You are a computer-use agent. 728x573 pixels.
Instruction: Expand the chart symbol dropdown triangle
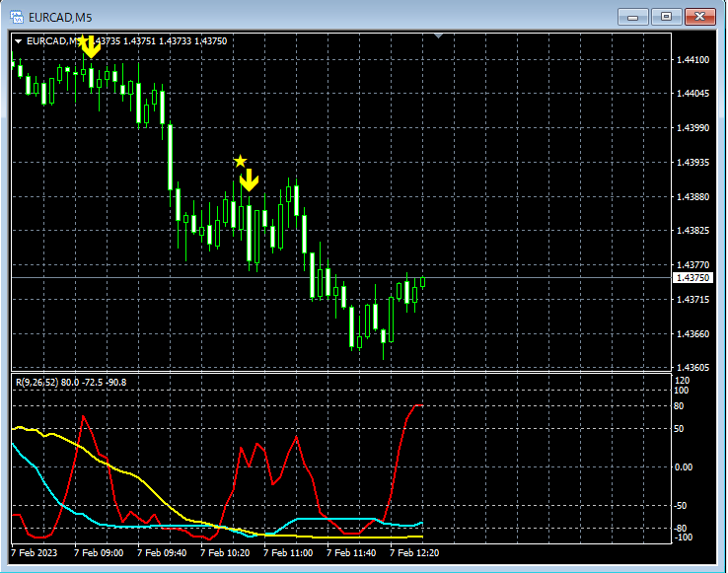click(18, 41)
